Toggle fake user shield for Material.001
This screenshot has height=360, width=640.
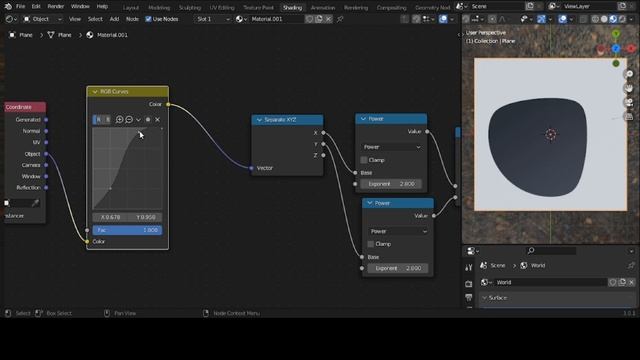point(309,19)
